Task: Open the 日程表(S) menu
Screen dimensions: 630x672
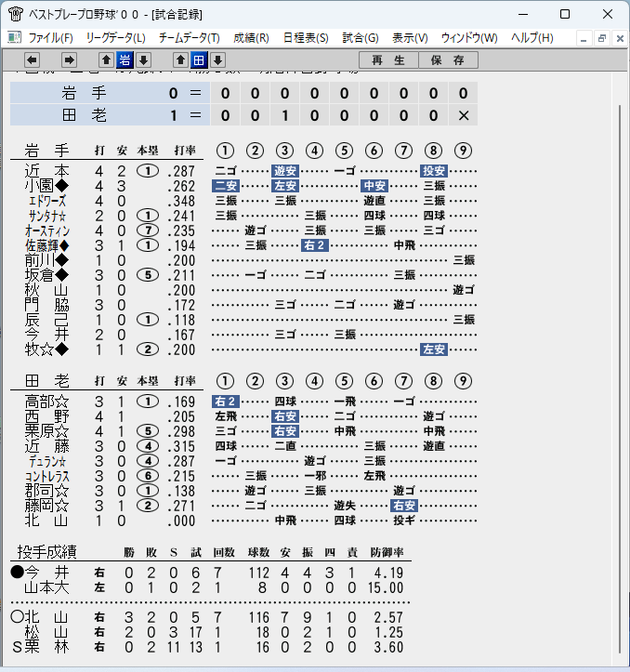Action: coord(306,38)
